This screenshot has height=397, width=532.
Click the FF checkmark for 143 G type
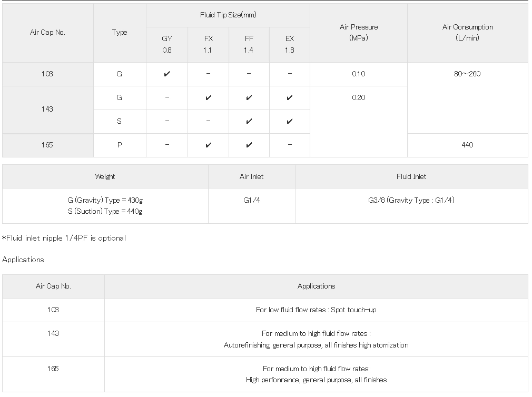(249, 98)
